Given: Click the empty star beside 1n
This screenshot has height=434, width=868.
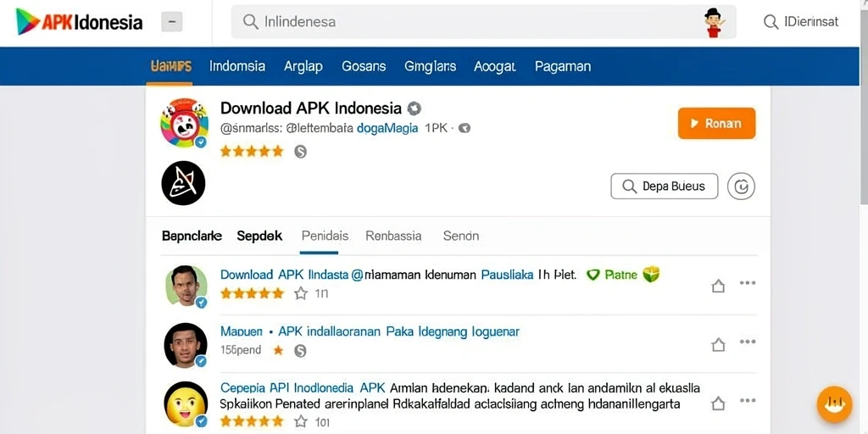Looking at the screenshot, I should [301, 293].
